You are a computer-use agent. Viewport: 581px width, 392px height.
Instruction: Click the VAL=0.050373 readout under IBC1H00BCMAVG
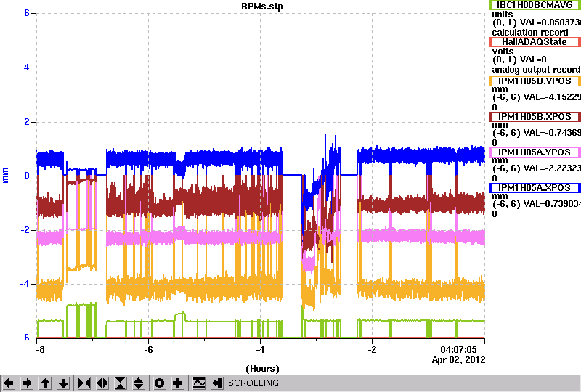pos(550,23)
